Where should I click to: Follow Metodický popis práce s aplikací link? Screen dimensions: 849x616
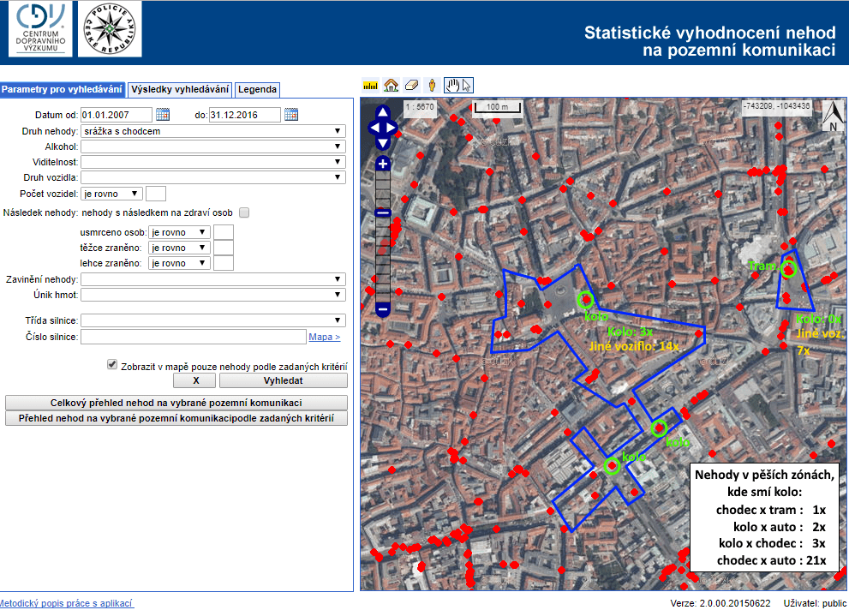66,603
